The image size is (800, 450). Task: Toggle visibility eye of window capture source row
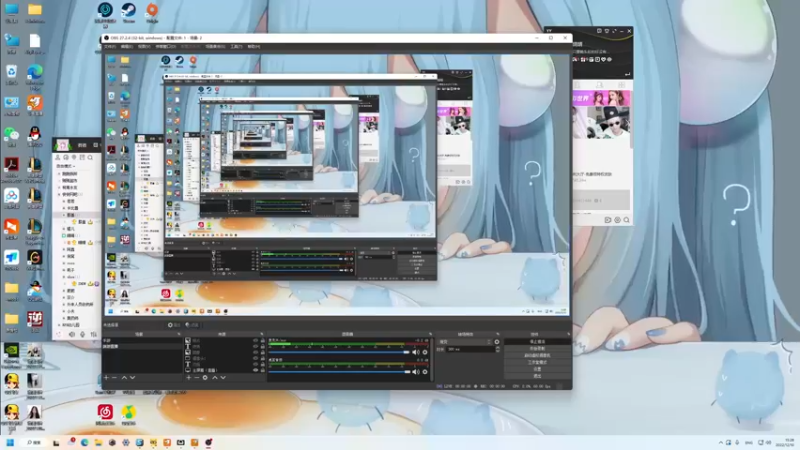[x=256, y=358]
